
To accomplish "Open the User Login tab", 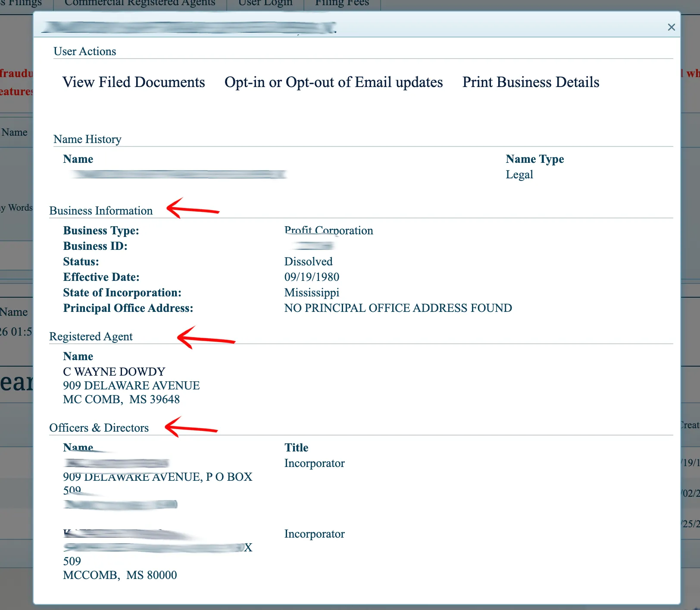I will point(265,3).
